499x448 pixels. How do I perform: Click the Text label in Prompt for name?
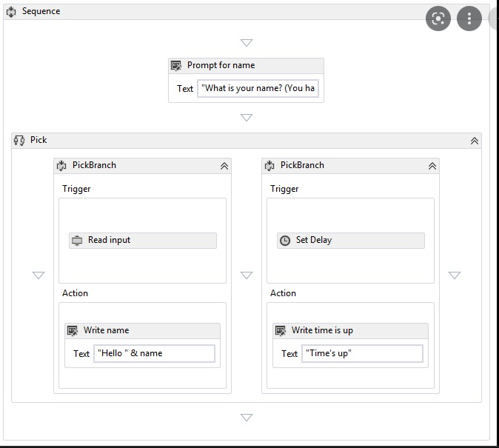point(185,89)
